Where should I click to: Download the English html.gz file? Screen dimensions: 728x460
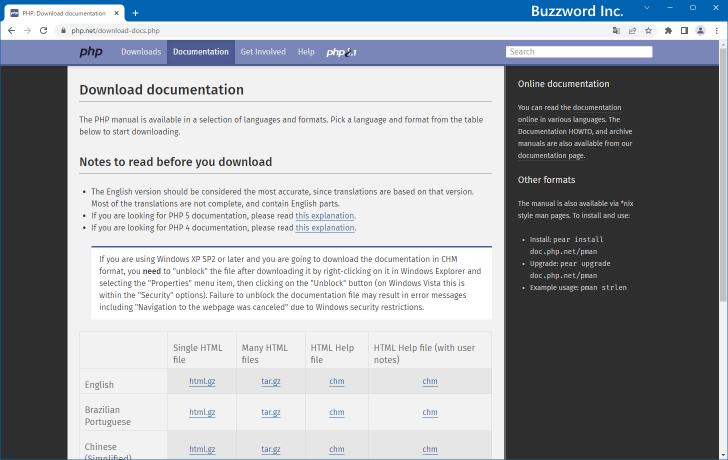pos(202,381)
